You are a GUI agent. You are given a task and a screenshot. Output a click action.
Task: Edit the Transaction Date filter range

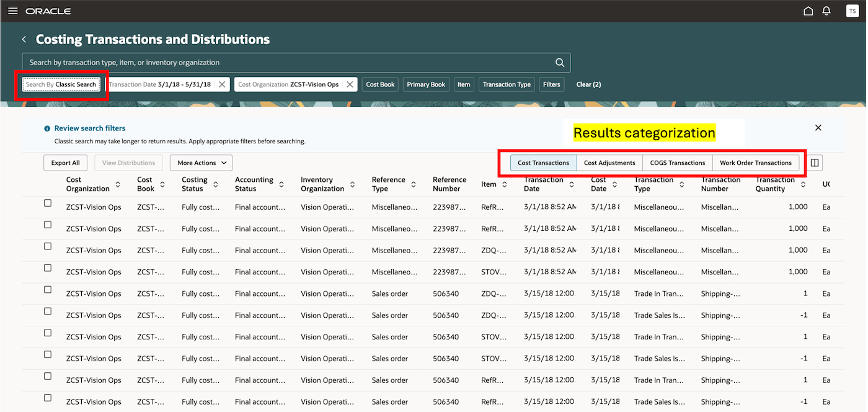(160, 84)
